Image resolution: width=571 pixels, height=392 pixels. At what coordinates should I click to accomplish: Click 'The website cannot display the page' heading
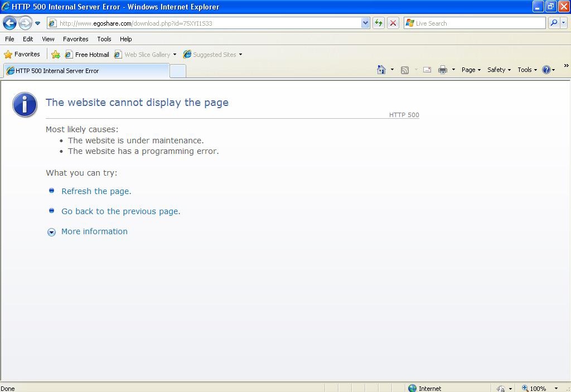tap(137, 103)
